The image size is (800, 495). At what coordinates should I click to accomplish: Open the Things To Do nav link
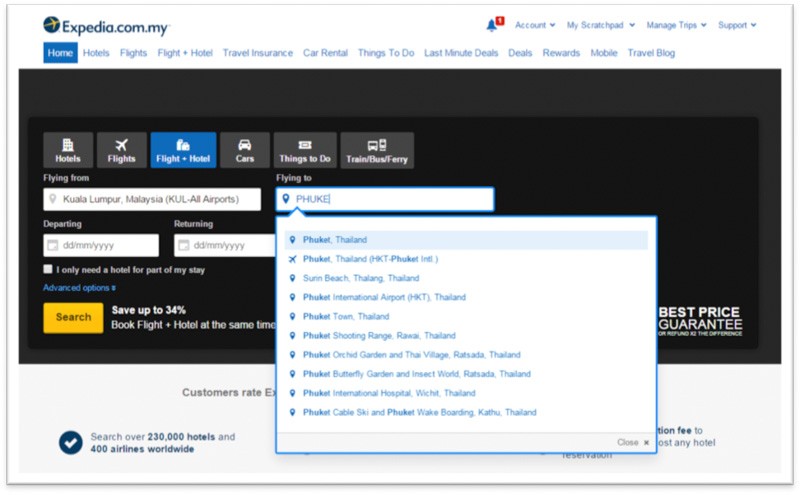pos(386,53)
